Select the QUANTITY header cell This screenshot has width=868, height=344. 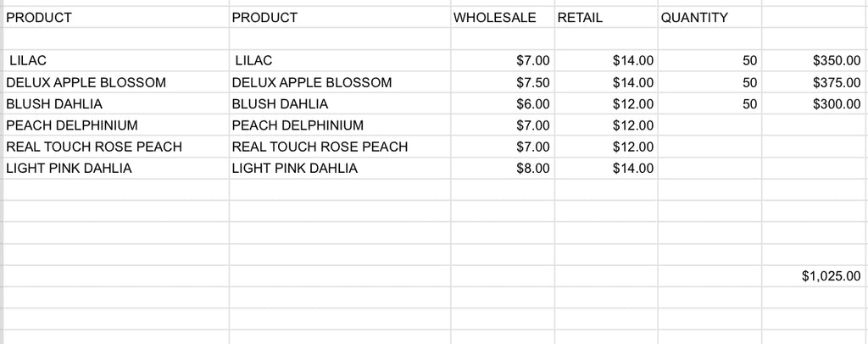click(709, 18)
